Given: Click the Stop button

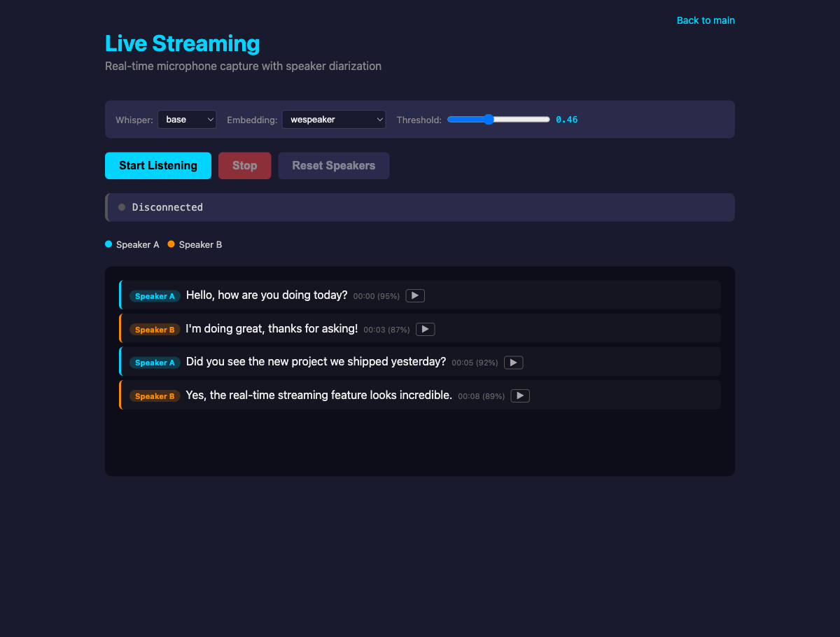Looking at the screenshot, I should click(245, 166).
